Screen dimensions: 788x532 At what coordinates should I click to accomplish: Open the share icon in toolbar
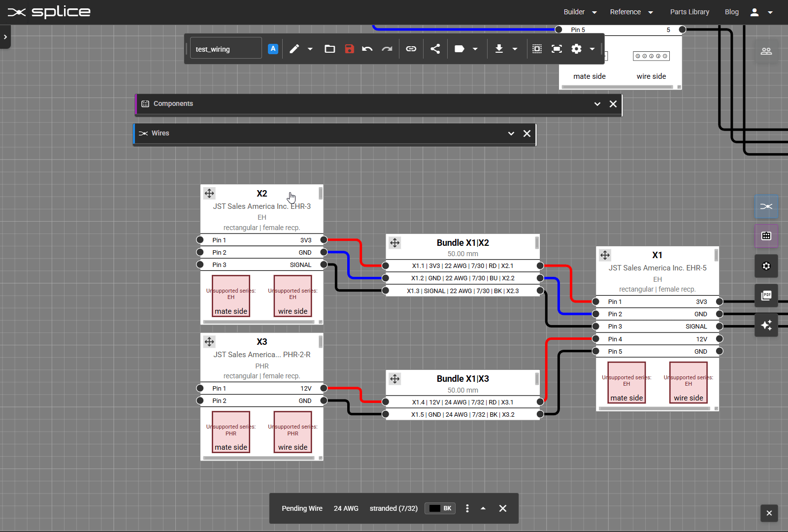click(435, 49)
